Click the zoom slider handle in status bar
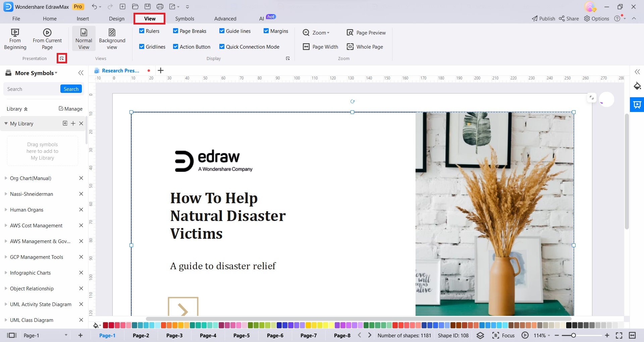 pyautogui.click(x=574, y=335)
